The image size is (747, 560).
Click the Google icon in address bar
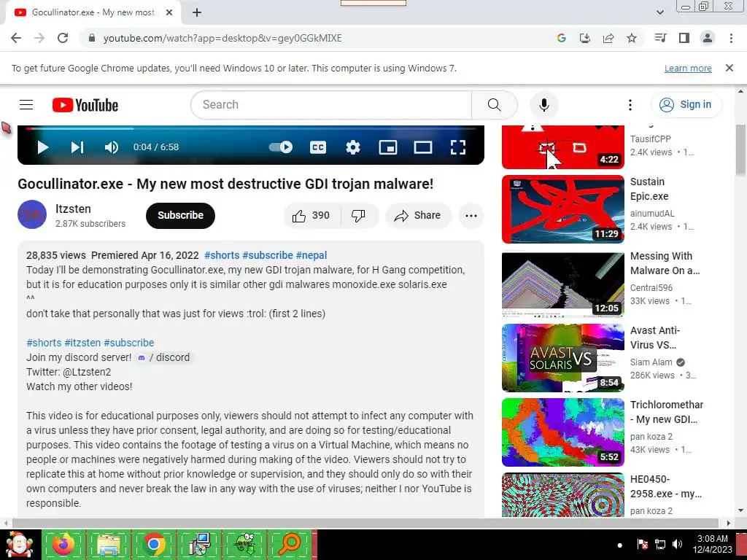(x=561, y=38)
